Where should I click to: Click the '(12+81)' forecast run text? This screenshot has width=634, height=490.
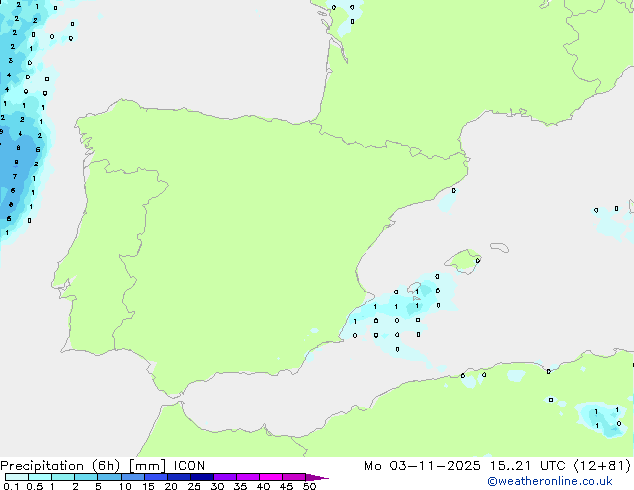[x=602, y=466]
